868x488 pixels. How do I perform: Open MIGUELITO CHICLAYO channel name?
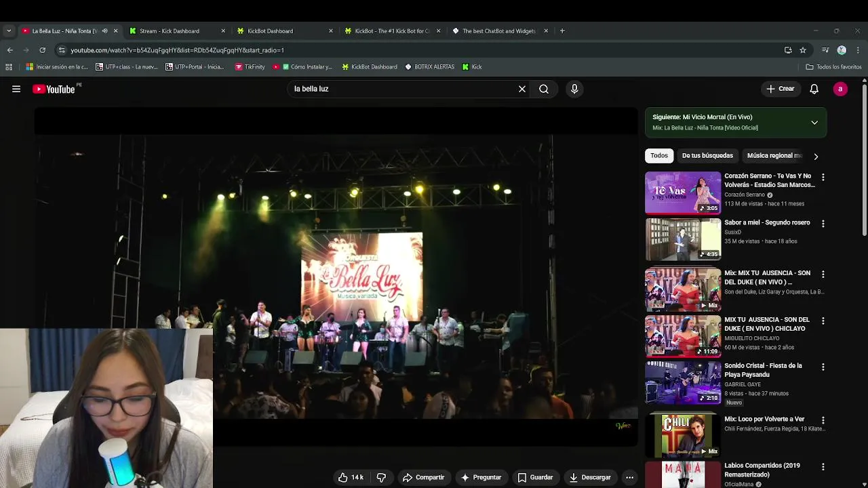(752, 338)
